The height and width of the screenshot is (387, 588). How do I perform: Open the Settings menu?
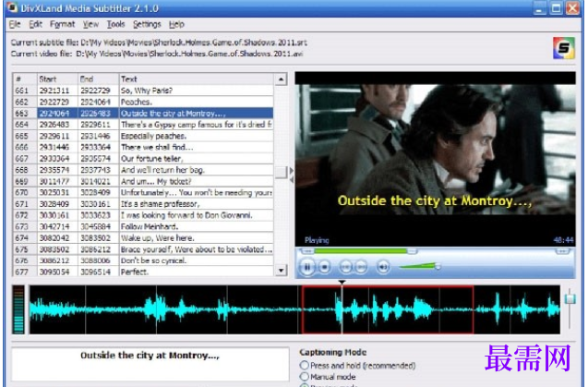147,24
